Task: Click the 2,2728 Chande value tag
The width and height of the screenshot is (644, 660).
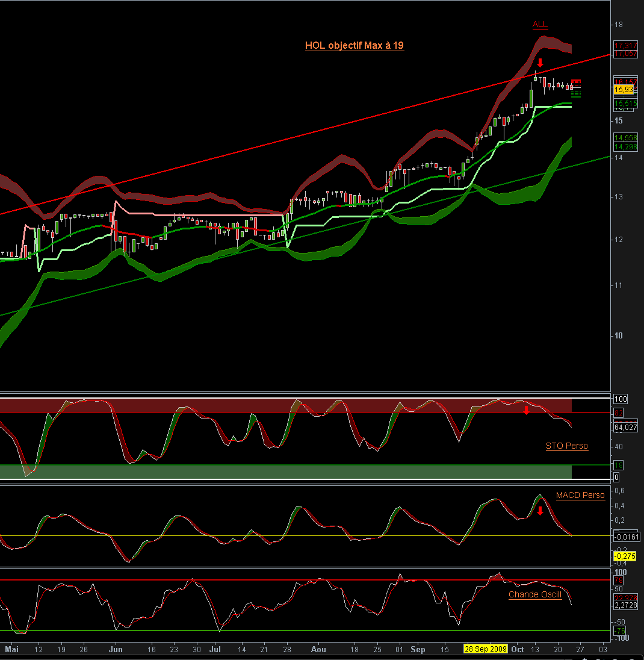Action: (x=625, y=605)
